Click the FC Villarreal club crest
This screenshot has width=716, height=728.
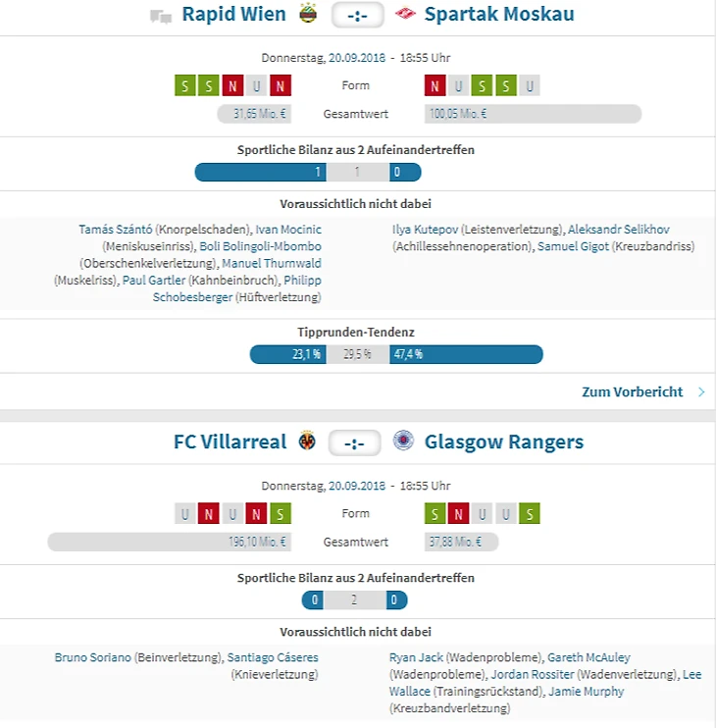pos(307,441)
